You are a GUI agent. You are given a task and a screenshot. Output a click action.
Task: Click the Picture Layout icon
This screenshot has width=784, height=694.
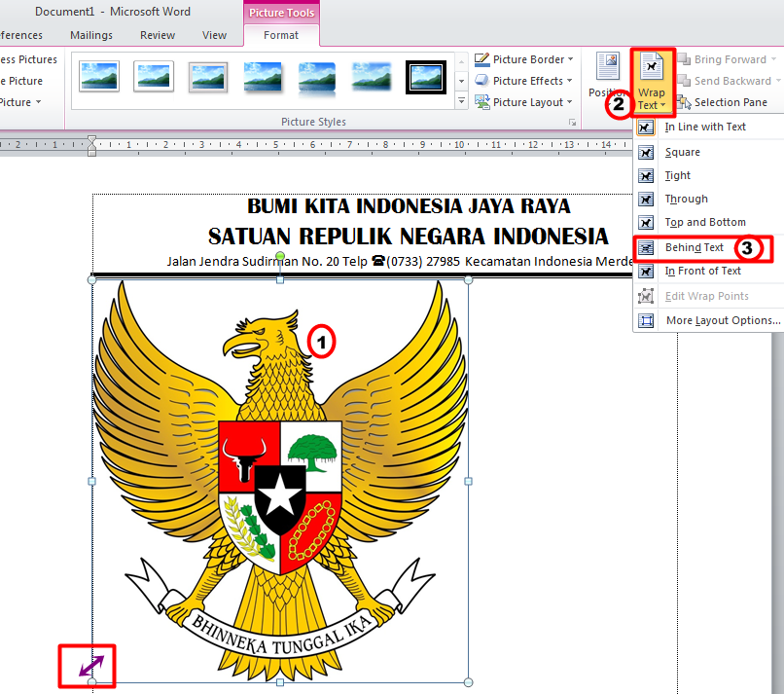click(483, 101)
